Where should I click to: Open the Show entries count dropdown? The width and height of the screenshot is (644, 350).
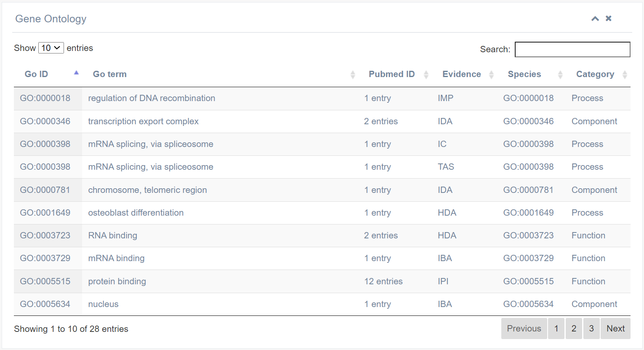point(51,48)
